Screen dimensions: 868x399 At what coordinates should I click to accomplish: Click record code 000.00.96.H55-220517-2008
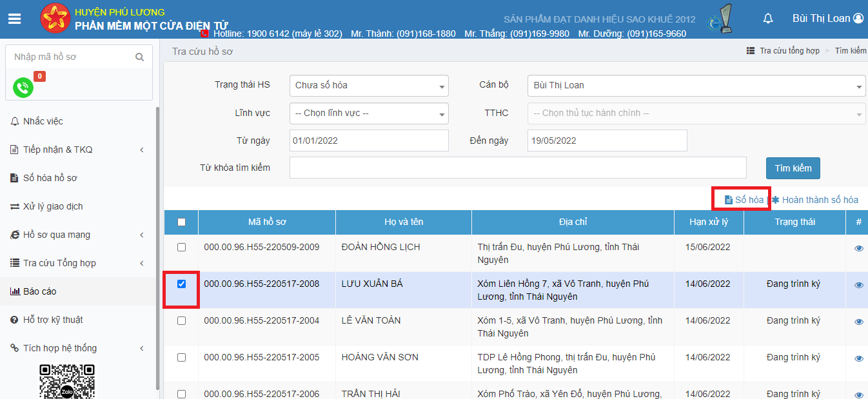pos(262,284)
